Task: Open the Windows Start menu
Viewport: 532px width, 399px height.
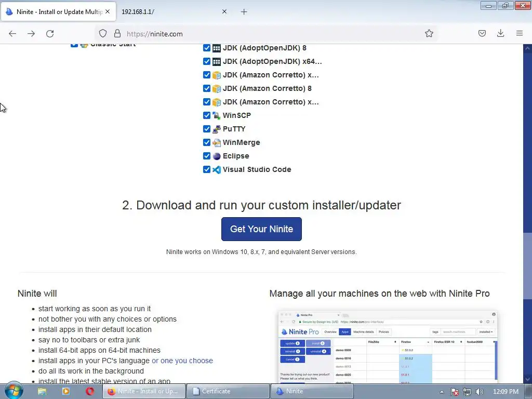Action: pyautogui.click(x=14, y=391)
